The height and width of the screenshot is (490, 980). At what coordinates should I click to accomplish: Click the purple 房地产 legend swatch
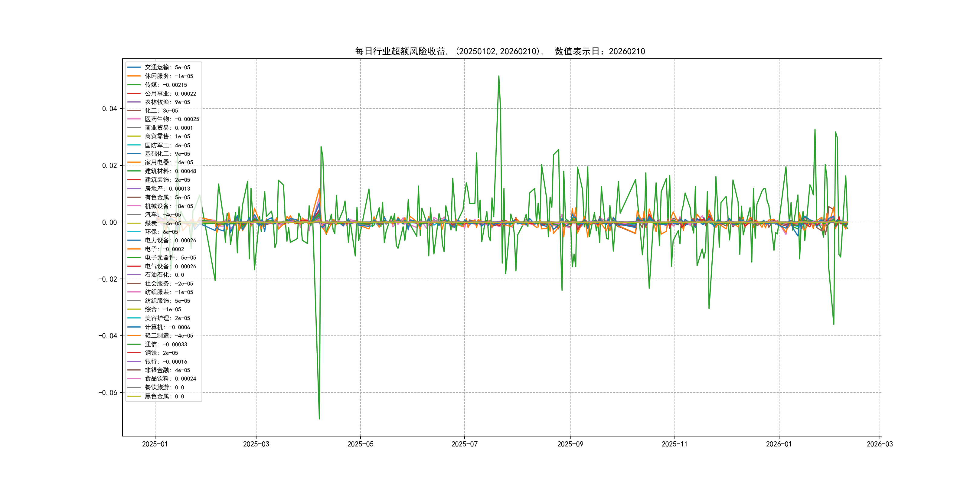[x=134, y=189]
